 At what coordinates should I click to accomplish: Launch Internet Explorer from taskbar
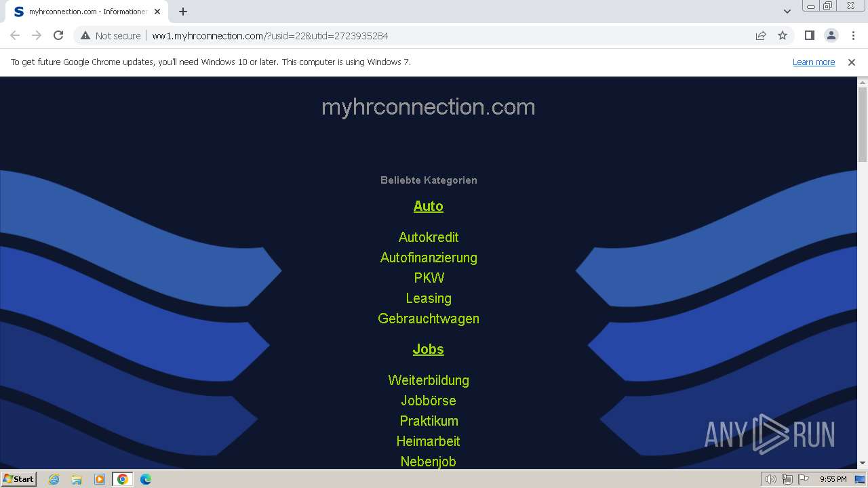[x=54, y=479]
